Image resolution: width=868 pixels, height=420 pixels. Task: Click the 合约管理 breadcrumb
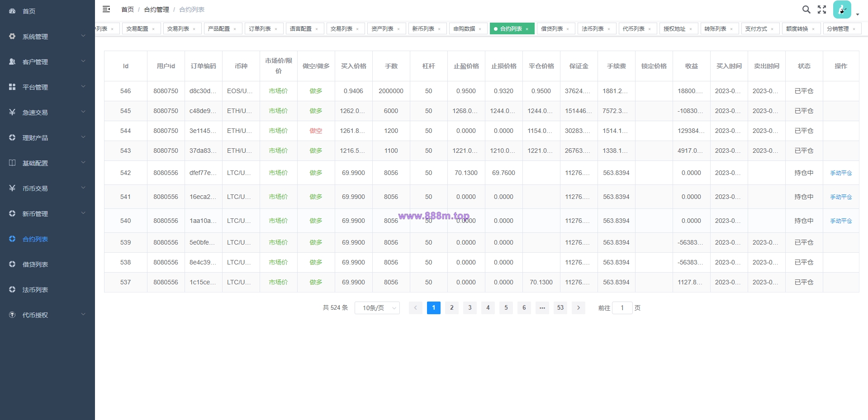[157, 9]
